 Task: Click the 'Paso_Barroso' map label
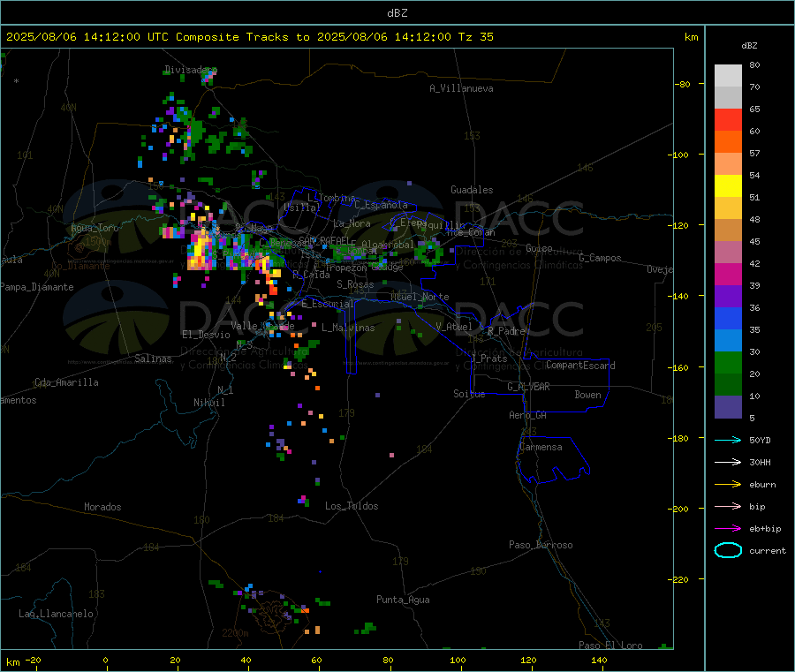pyautogui.click(x=541, y=545)
